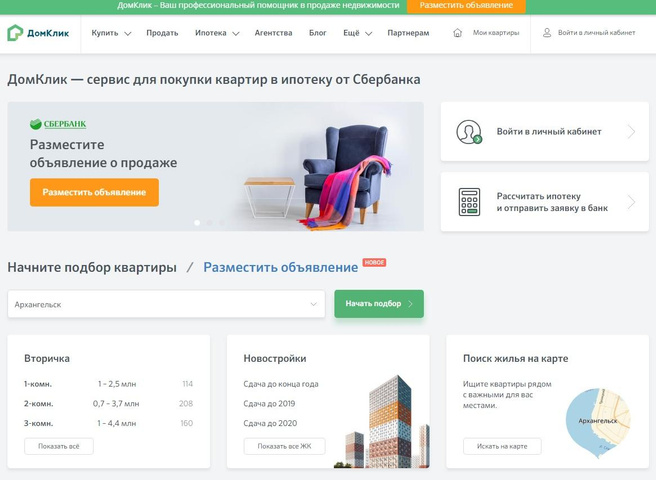Open the 2-комн. row in Вторичка

[x=108, y=403]
